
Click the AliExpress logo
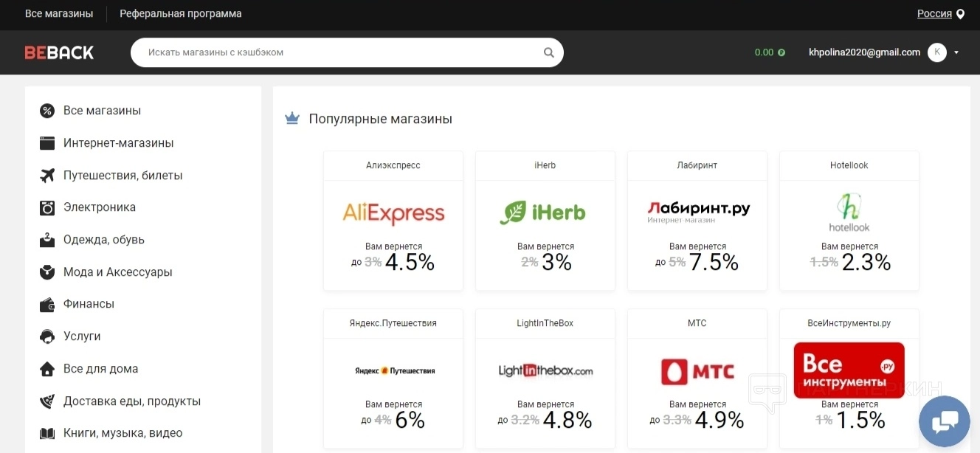coord(393,214)
